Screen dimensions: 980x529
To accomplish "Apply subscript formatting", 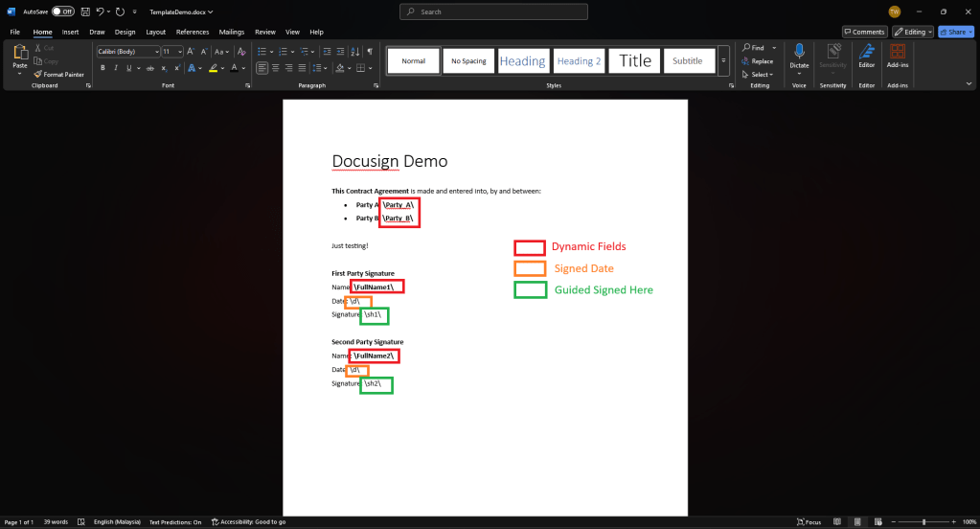I will point(164,68).
